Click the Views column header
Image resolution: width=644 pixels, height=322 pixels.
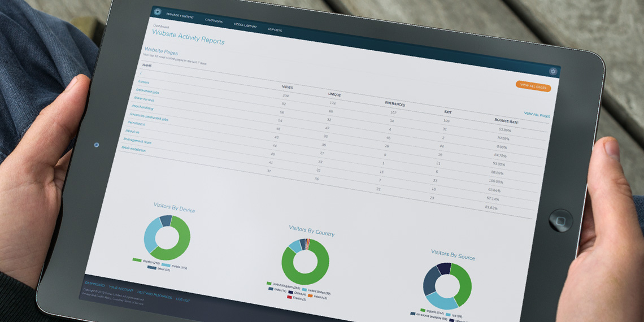pyautogui.click(x=287, y=87)
